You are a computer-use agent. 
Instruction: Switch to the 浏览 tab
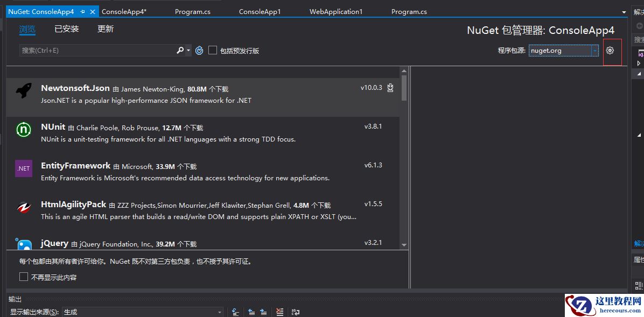pyautogui.click(x=27, y=29)
